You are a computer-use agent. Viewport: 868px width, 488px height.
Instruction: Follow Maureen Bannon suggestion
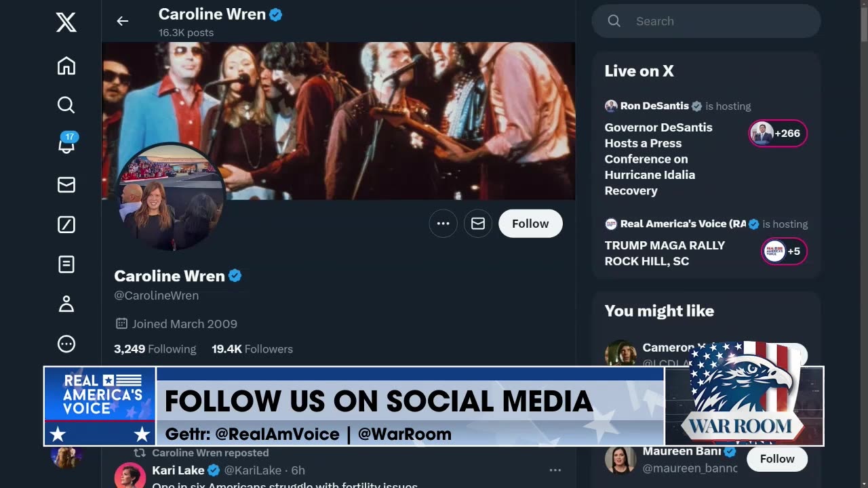point(777,459)
